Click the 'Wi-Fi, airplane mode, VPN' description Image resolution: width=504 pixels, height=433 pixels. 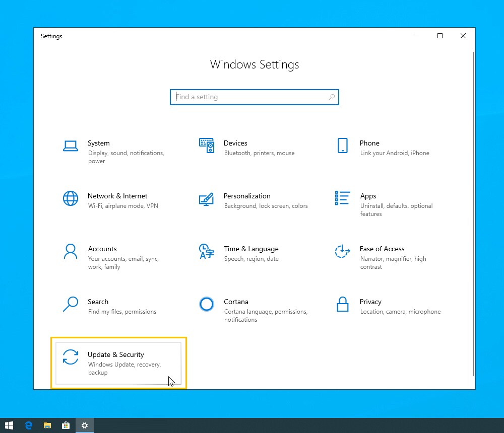[x=123, y=205]
